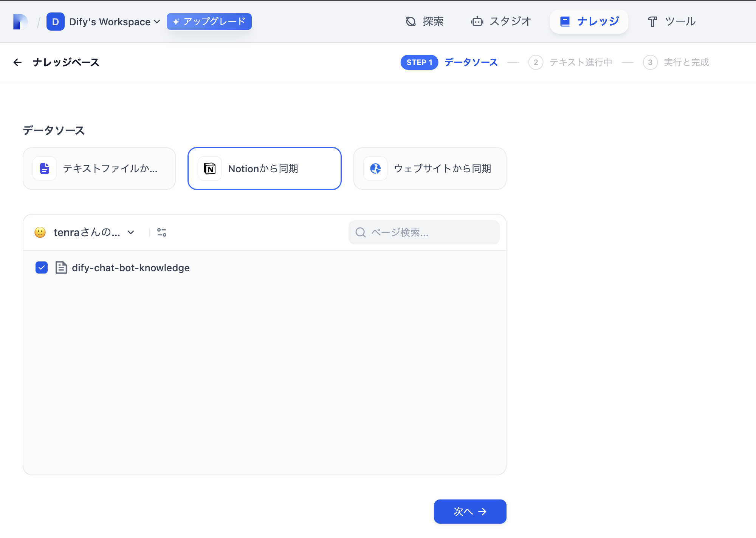Click the ページ検索 search field
Viewport: 756px width, 538px height.
coord(424,232)
